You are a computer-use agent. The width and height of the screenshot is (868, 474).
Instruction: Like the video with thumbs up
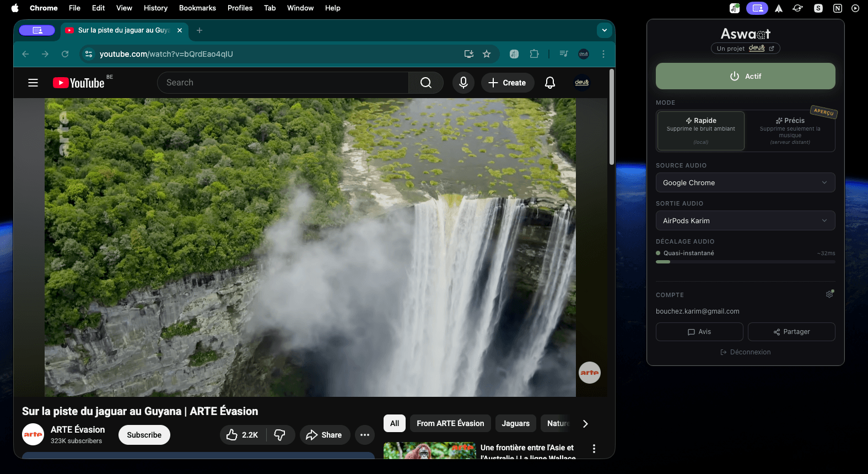242,435
